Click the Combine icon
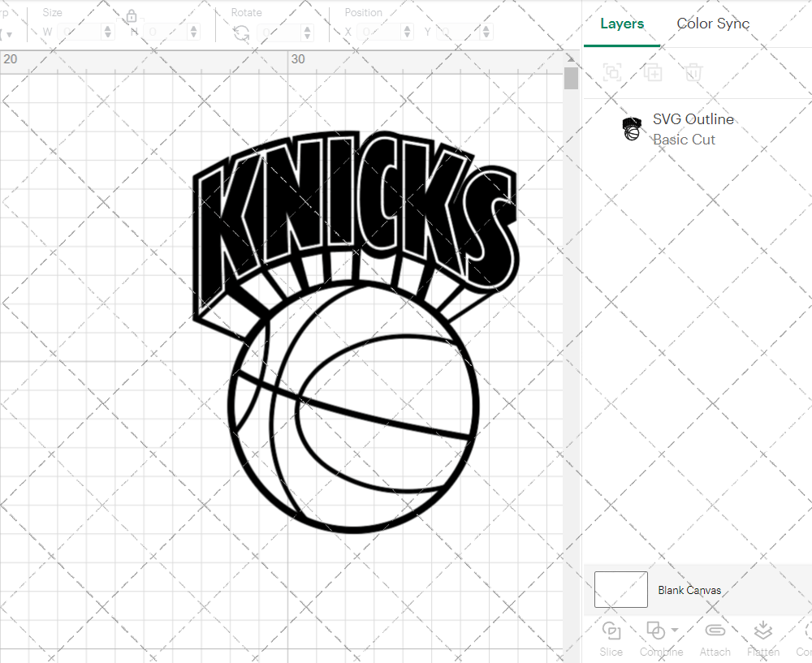 click(x=656, y=631)
